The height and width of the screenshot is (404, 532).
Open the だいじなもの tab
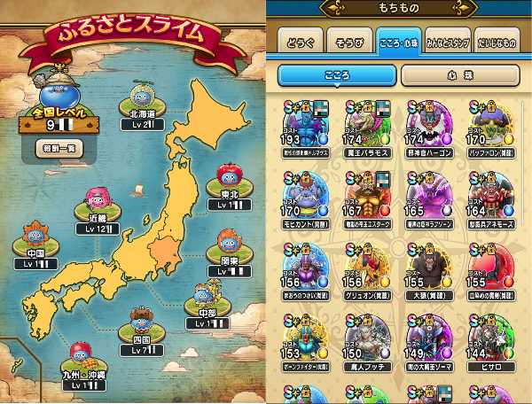point(497,41)
